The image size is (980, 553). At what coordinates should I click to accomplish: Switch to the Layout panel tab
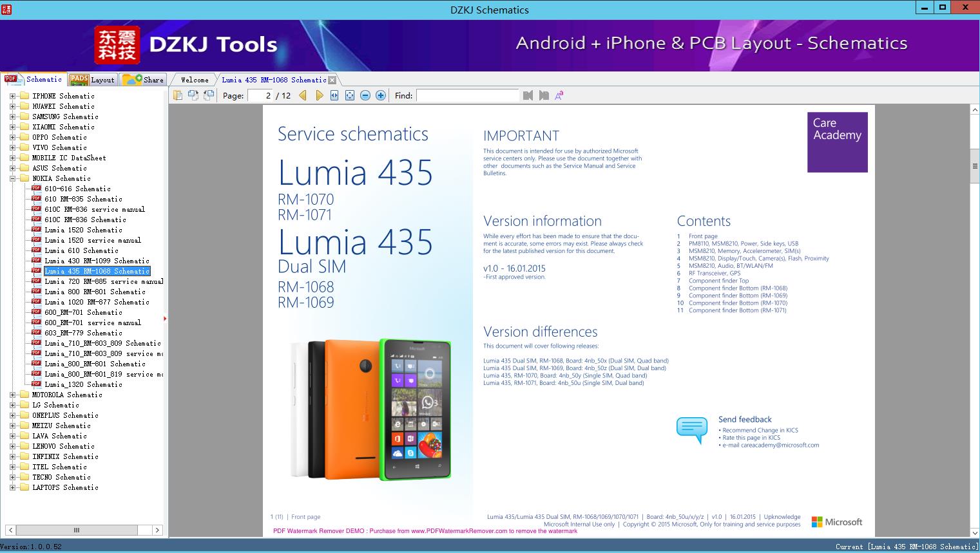[92, 80]
